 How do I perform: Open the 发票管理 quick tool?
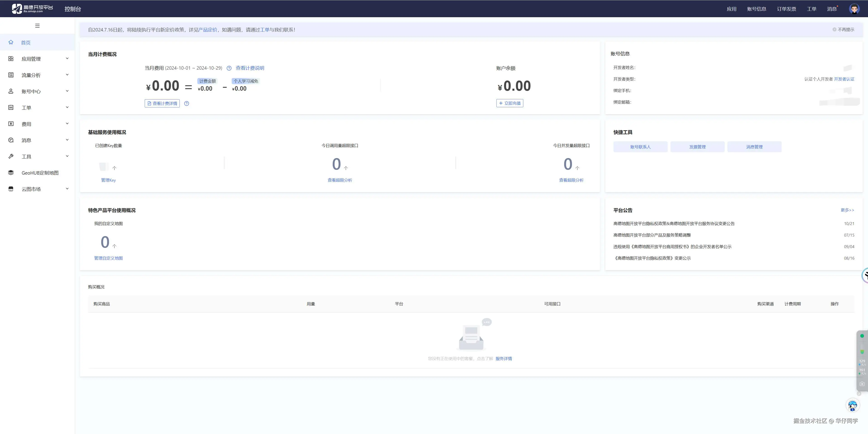tap(697, 147)
